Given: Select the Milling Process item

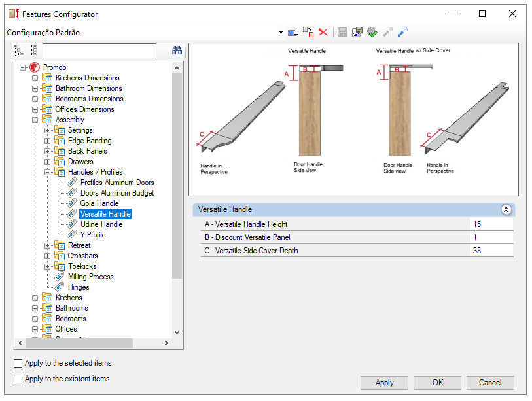Looking at the screenshot, I should tap(90, 277).
